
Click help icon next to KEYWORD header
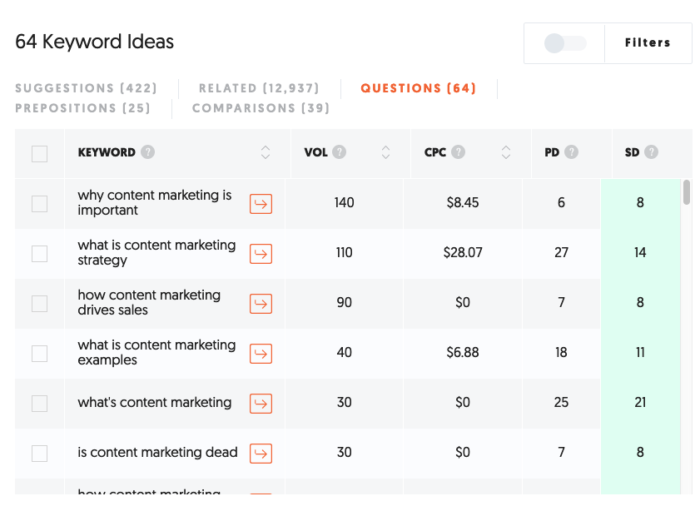coord(148,152)
